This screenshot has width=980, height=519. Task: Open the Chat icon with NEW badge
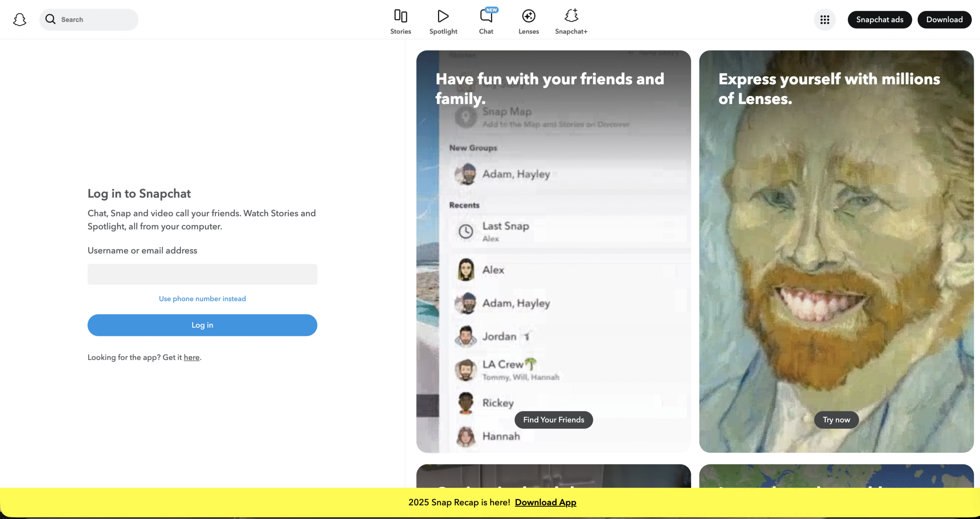[486, 16]
